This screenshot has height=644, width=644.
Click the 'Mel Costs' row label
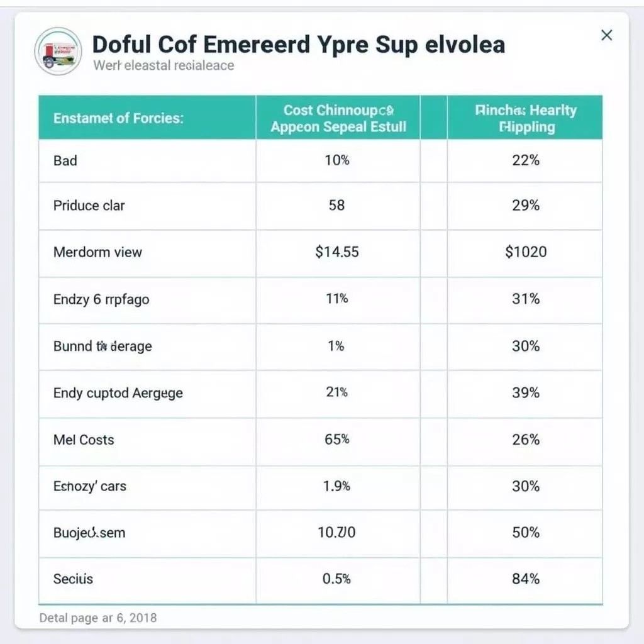click(x=84, y=440)
